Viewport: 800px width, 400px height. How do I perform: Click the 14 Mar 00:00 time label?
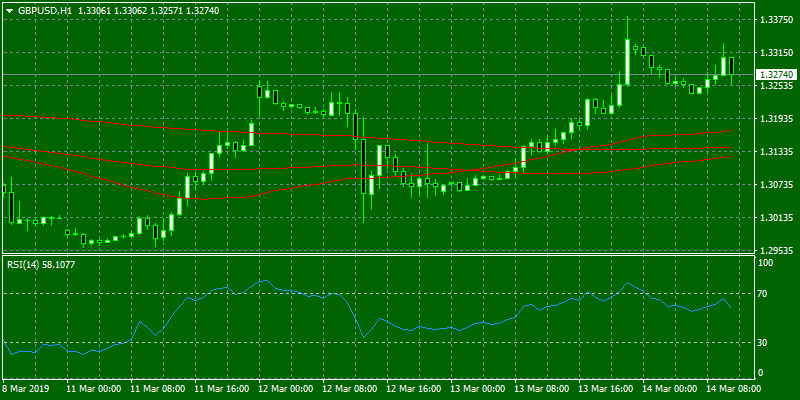(670, 389)
